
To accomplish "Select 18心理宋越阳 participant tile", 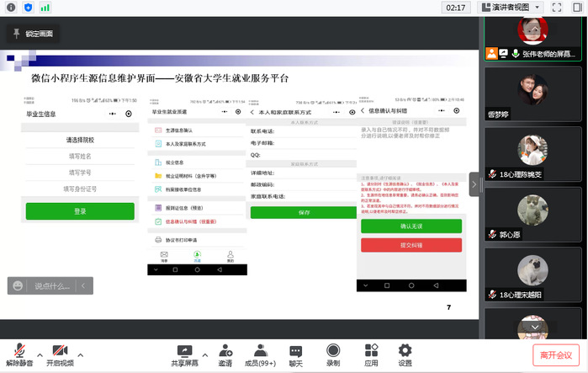I will 532,274.
